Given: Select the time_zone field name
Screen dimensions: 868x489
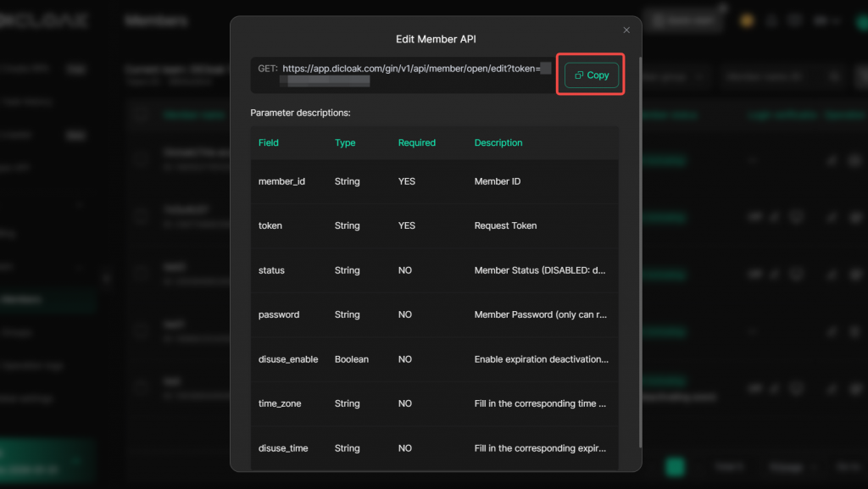Looking at the screenshot, I should (280, 403).
